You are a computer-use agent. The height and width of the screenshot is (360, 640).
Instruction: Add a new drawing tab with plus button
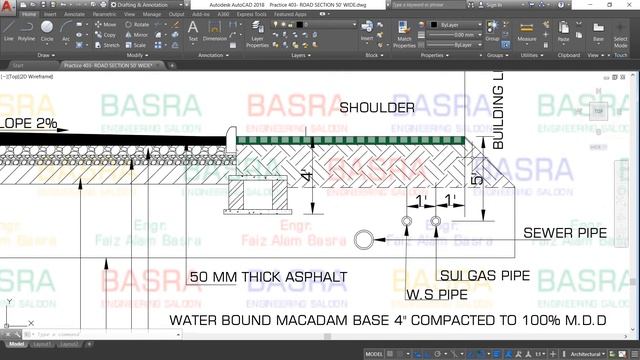coord(172,65)
